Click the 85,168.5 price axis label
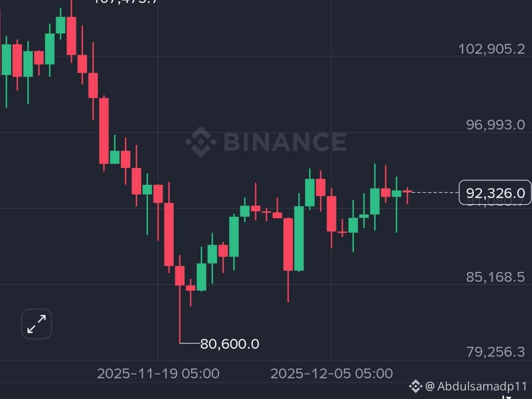The height and width of the screenshot is (399, 532). click(x=496, y=277)
